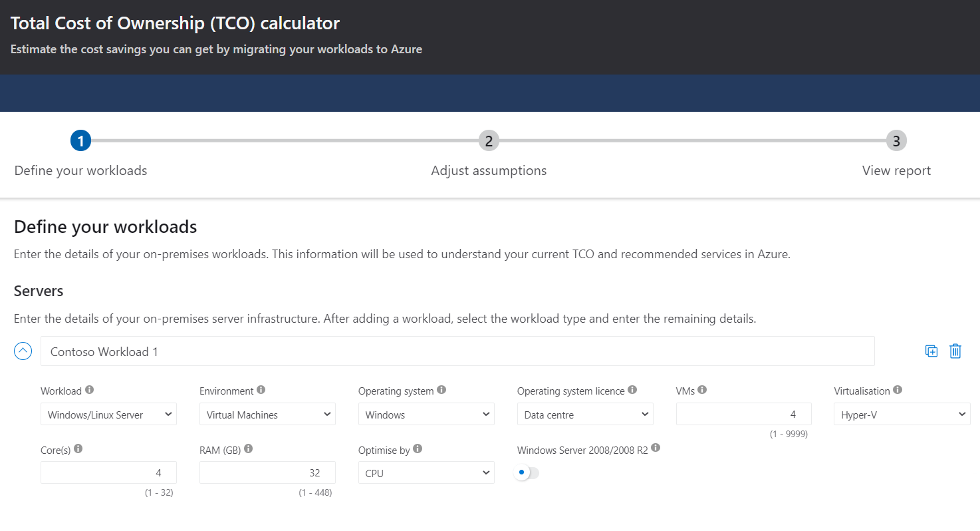Click info icon beside RAM (GB)
Screen dimensions: 980x531
249,448
